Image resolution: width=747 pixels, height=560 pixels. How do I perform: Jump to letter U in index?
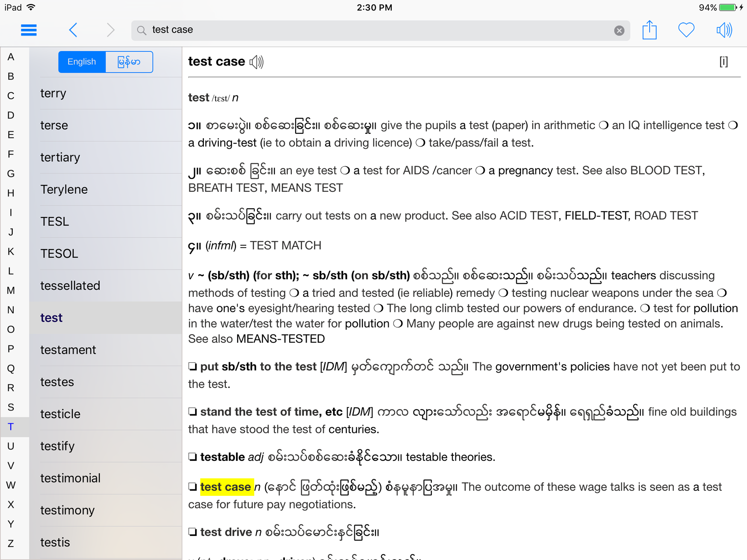[11, 446]
